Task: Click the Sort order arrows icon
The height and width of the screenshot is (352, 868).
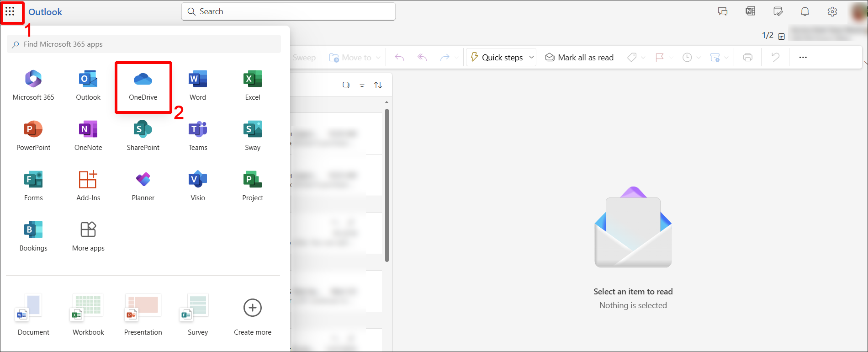Action: 378,85
